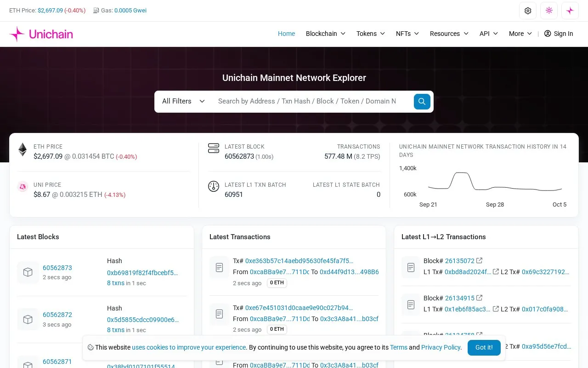This screenshot has height=368, width=588.
Task: Click the L1 txn batch clock icon
Action: point(214,186)
